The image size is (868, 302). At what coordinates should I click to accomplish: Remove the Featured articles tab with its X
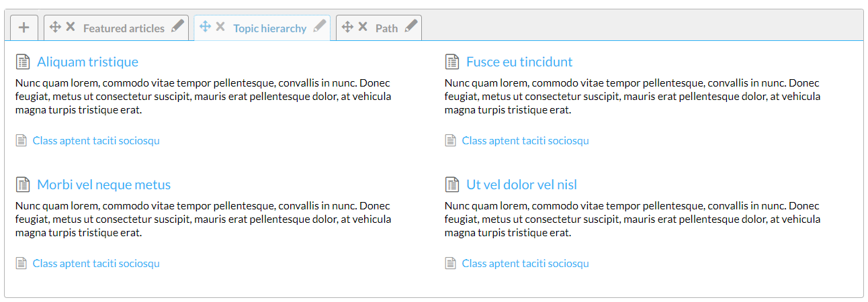71,27
